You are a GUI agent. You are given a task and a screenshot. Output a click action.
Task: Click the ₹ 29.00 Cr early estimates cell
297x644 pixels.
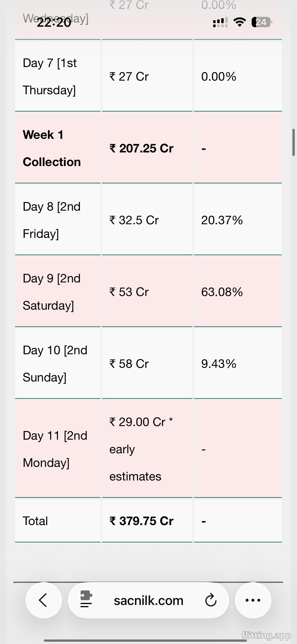tap(141, 449)
